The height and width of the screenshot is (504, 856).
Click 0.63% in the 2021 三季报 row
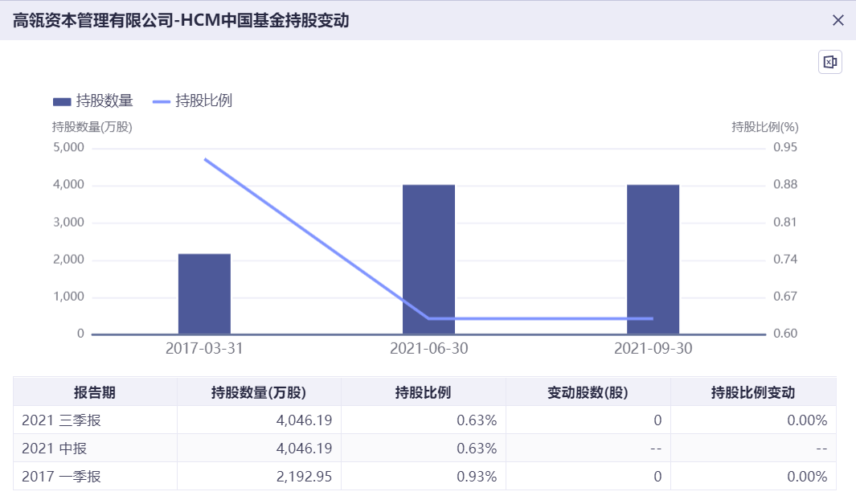(x=477, y=420)
